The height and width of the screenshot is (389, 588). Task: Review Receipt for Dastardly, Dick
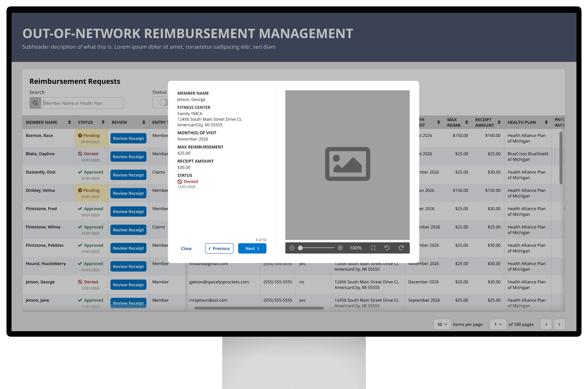(128, 175)
